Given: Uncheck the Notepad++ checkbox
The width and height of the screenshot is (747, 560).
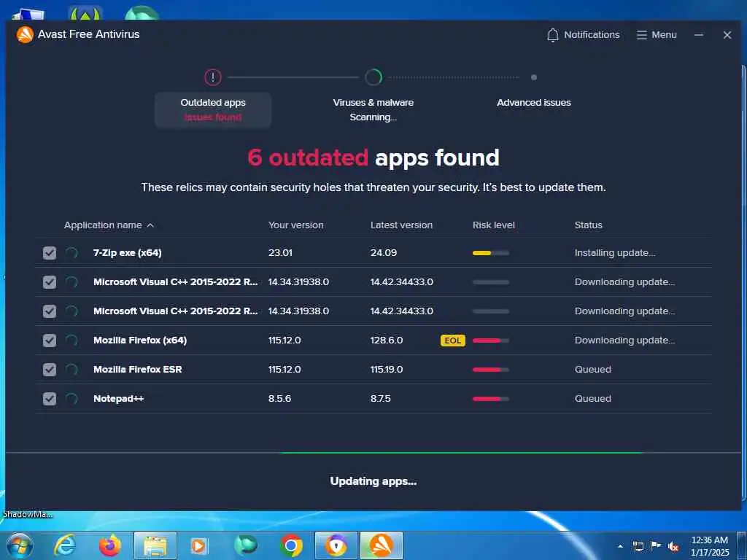Looking at the screenshot, I should (x=50, y=399).
